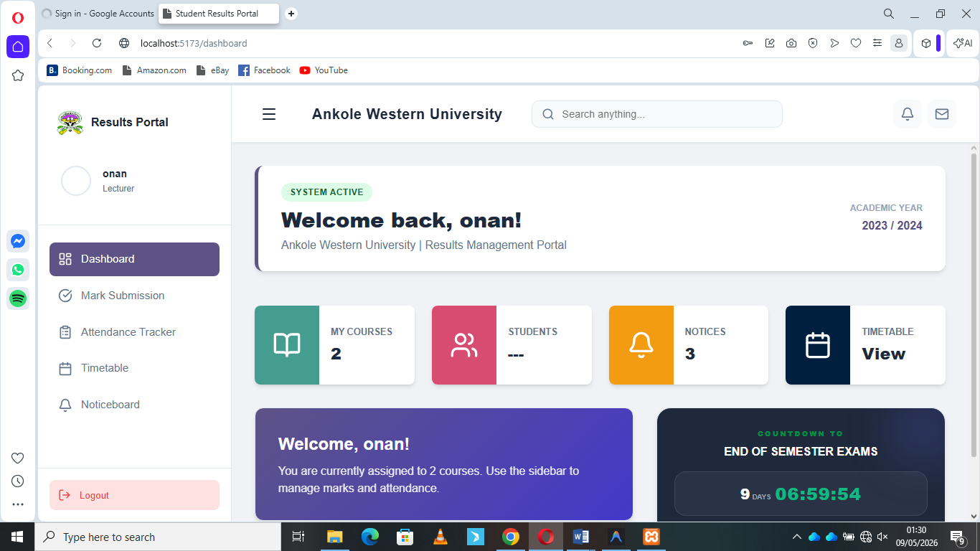Switch to Sign in - Google Accounts tab
Screen dimensions: 980x551
[x=98, y=14]
